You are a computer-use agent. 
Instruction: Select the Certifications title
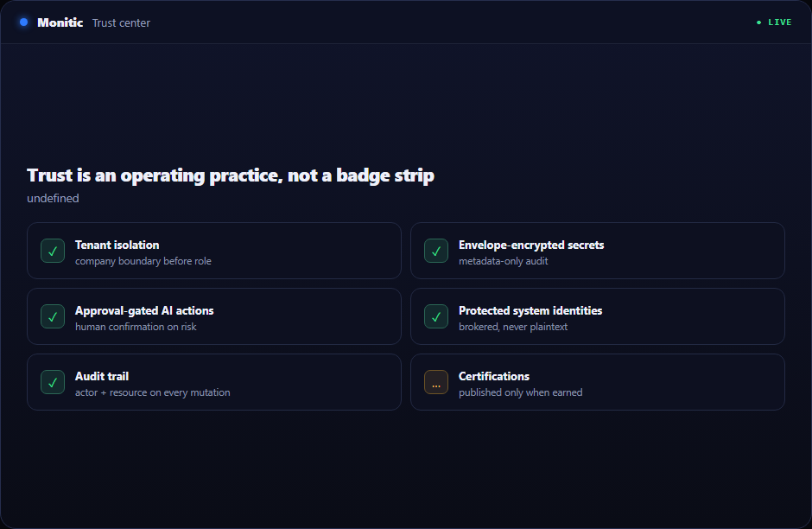point(494,376)
